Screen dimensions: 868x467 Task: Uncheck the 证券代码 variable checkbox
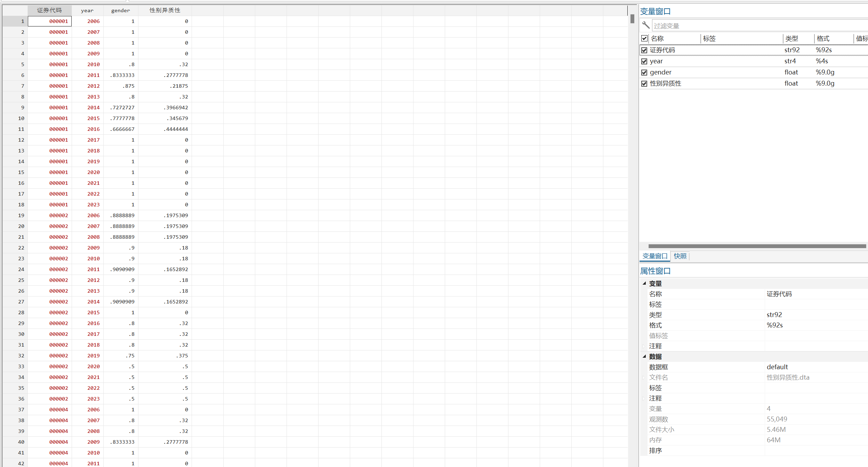coord(644,50)
